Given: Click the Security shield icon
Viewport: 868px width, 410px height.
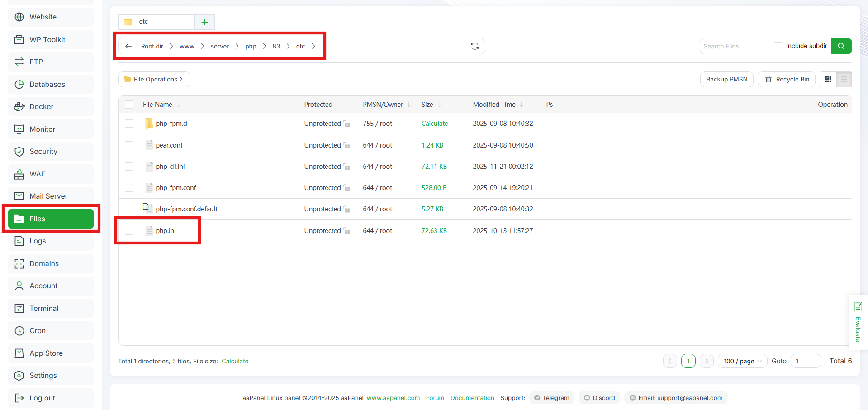Looking at the screenshot, I should [19, 152].
